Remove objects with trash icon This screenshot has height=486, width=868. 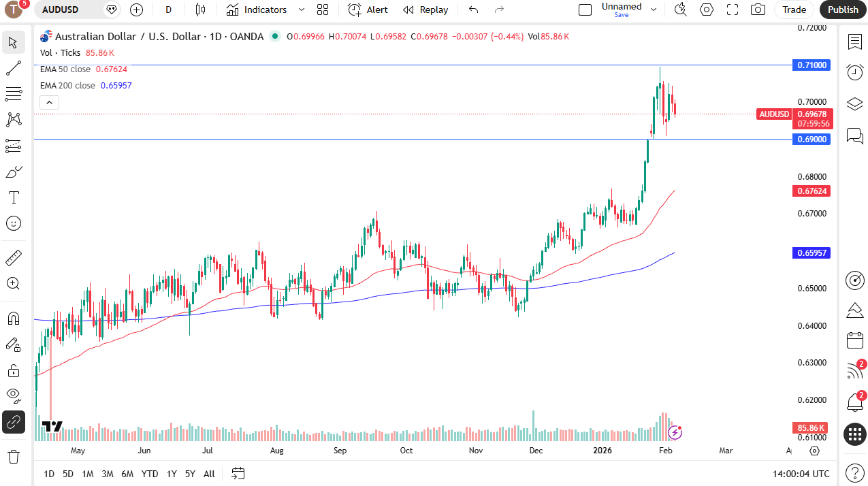pos(13,456)
